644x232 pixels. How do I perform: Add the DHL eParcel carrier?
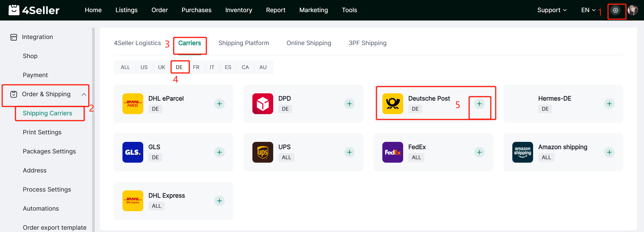tap(219, 104)
